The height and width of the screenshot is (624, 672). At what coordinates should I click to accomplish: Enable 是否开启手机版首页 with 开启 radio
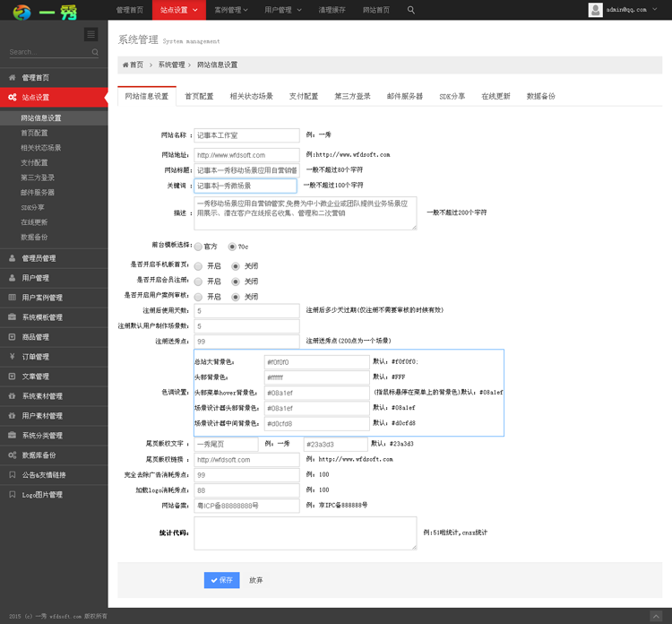point(198,266)
